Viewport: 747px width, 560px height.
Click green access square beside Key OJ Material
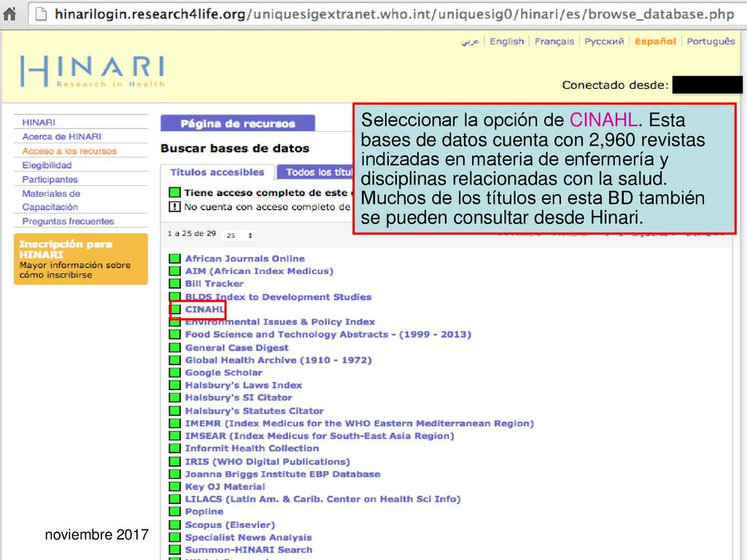pyautogui.click(x=175, y=486)
